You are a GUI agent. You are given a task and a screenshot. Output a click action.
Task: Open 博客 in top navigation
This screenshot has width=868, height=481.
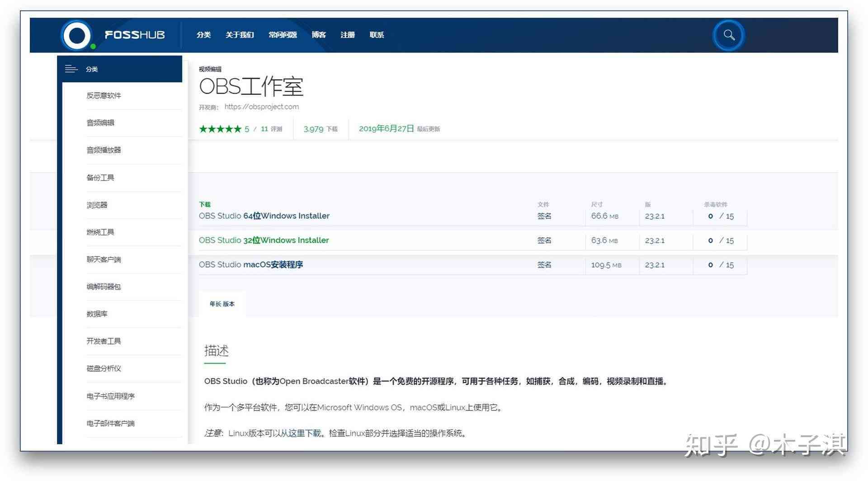319,35
